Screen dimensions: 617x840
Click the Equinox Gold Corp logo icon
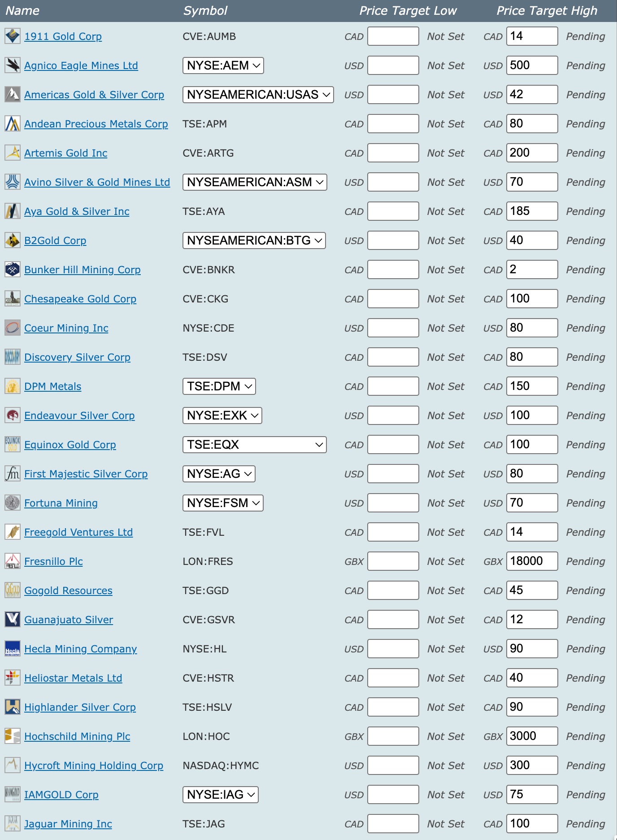coord(13,445)
